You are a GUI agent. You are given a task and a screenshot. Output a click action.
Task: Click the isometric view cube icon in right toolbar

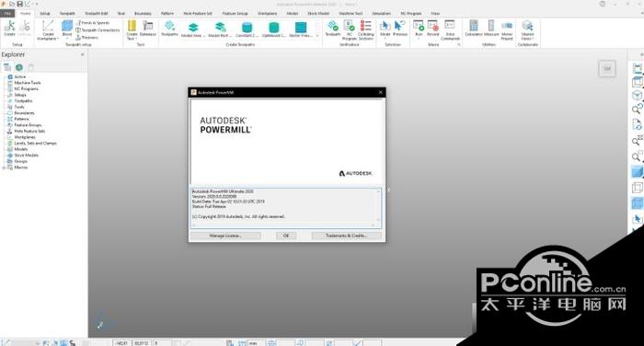pos(637,96)
